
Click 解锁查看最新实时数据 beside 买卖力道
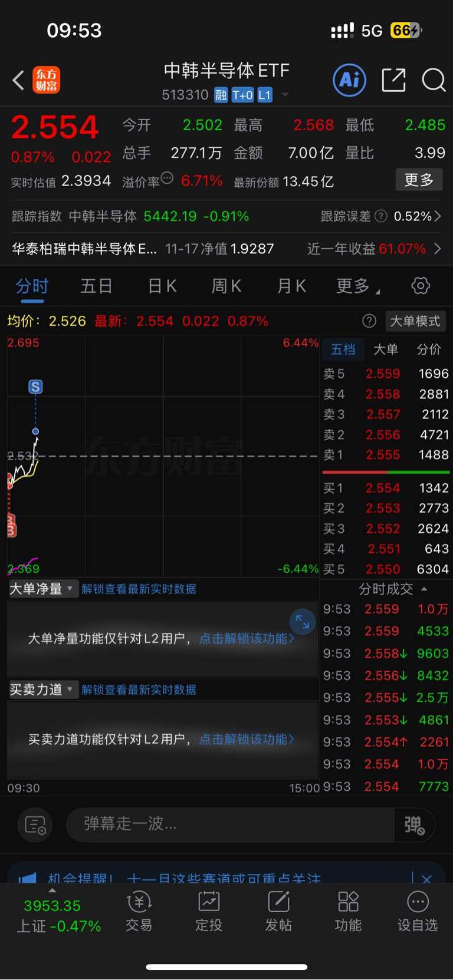(x=139, y=689)
